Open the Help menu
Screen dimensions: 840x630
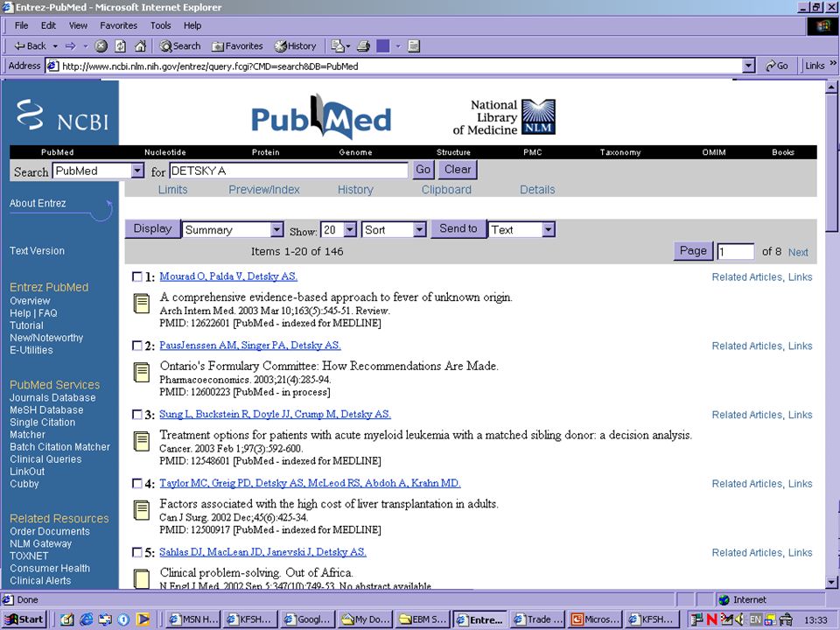click(x=192, y=25)
